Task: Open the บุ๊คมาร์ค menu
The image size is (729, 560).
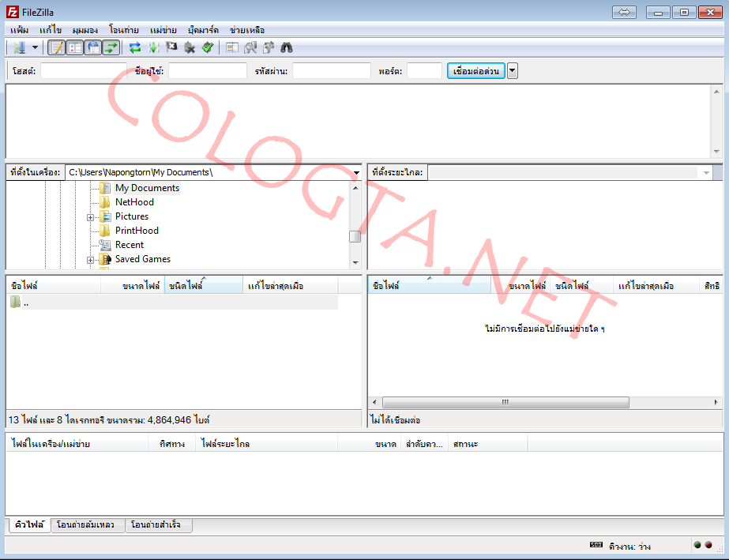Action: point(203,30)
